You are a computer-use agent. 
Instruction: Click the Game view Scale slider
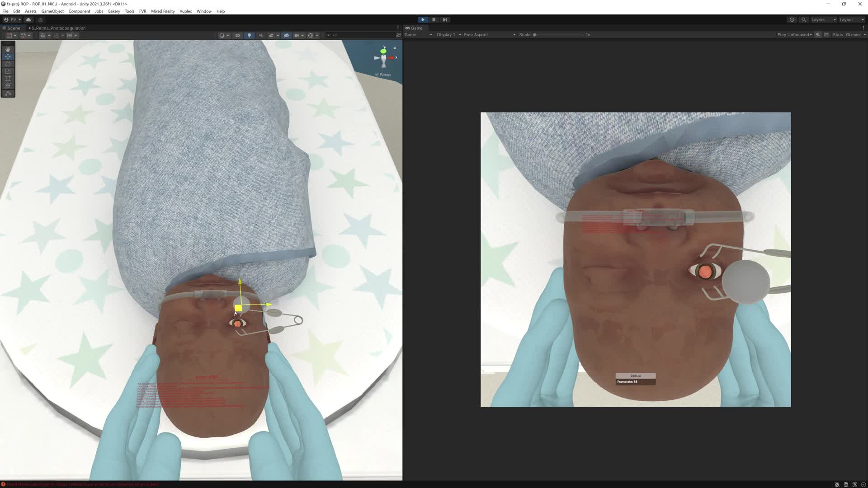(x=559, y=35)
